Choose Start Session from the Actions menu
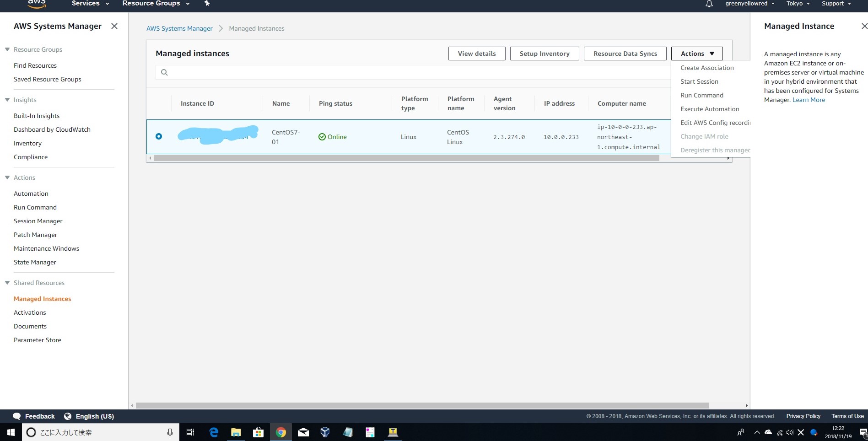The width and height of the screenshot is (868, 441). 699,81
